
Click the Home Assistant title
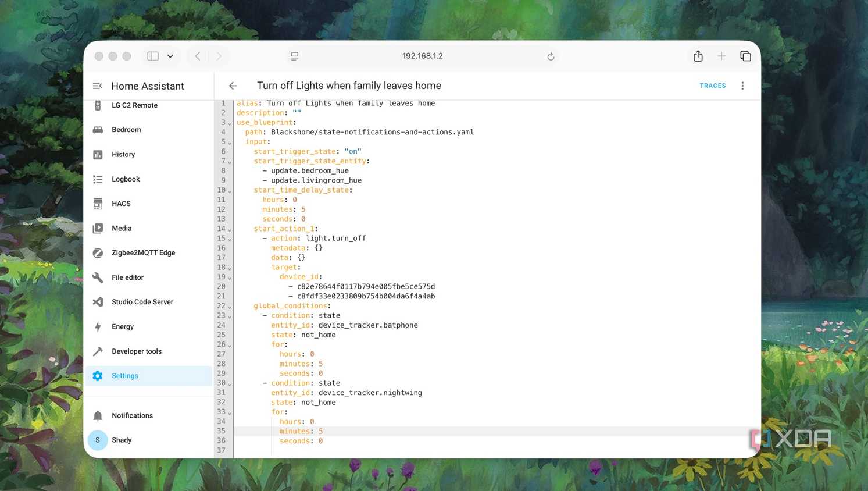click(148, 86)
